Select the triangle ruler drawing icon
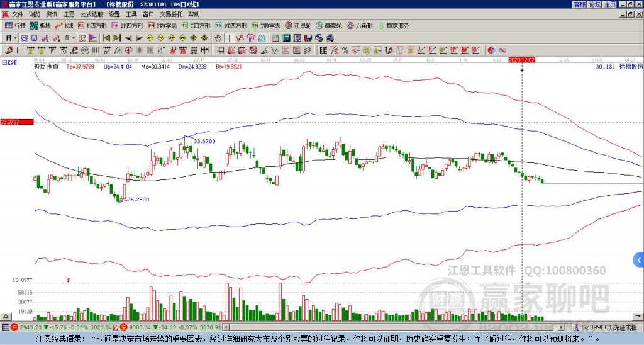644x345 pixels. (x=118, y=50)
